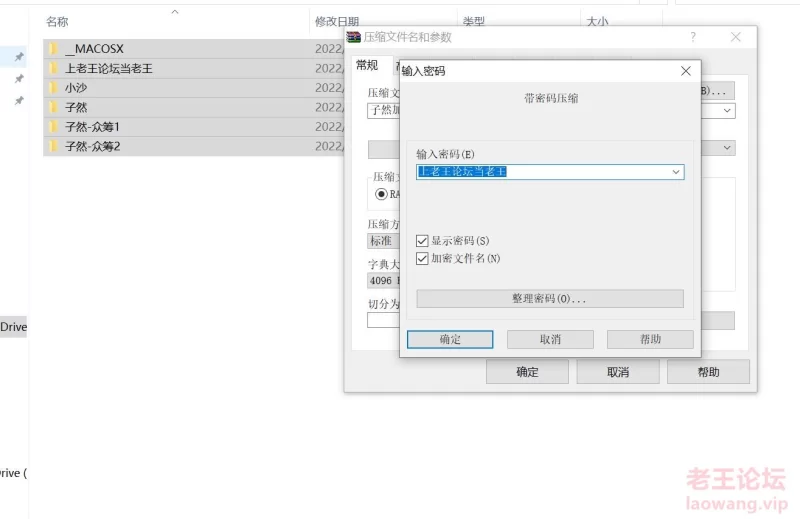Toggle the 加密文件名(N) checkbox

tap(422, 259)
